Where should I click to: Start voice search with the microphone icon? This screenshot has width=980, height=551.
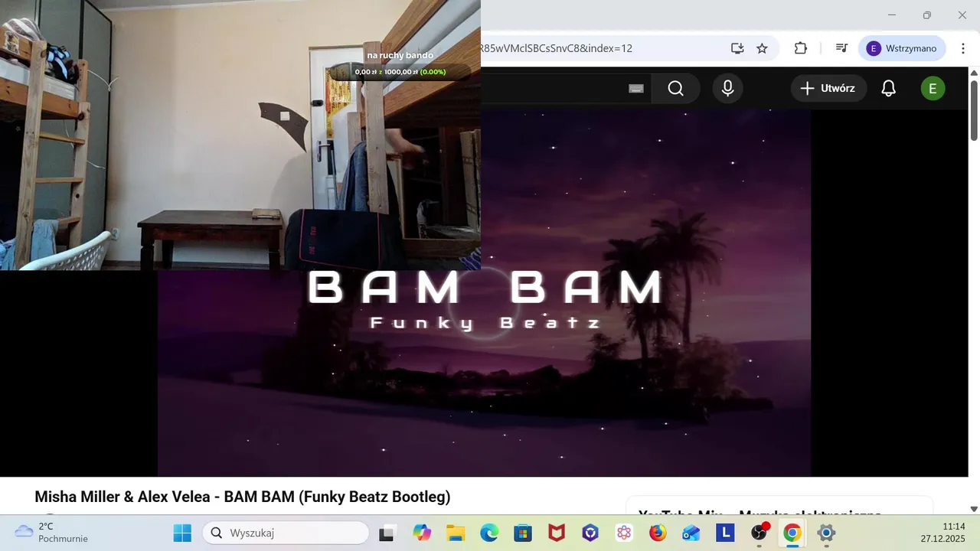(x=728, y=89)
